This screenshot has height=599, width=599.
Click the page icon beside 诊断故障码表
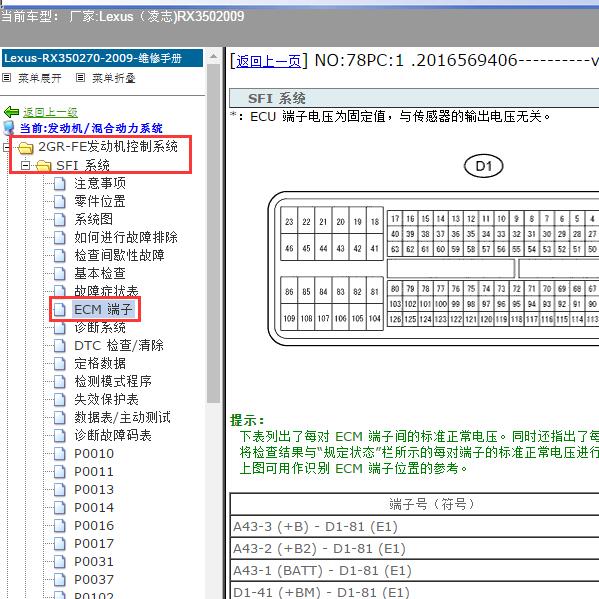click(60, 435)
